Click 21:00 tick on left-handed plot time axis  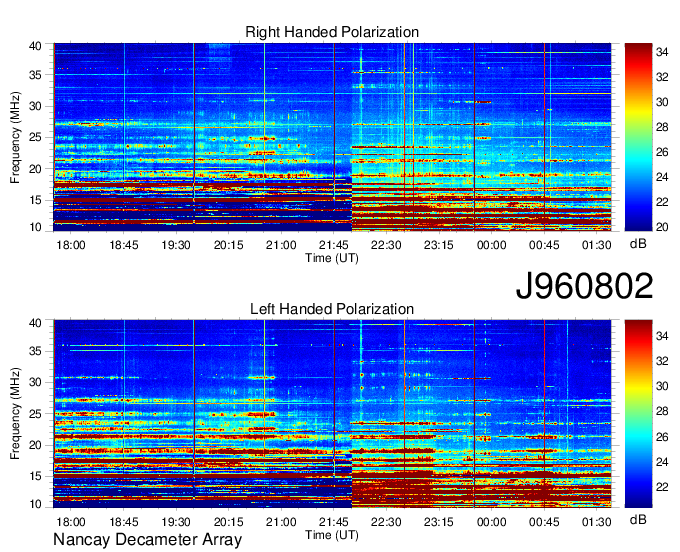(281, 522)
